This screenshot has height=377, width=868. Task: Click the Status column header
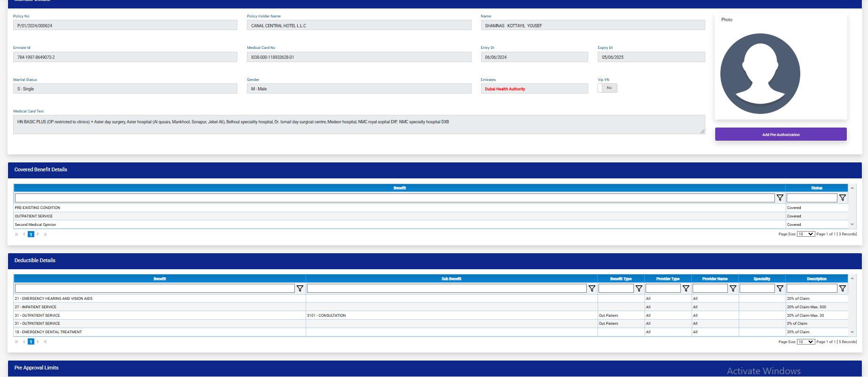(x=816, y=188)
